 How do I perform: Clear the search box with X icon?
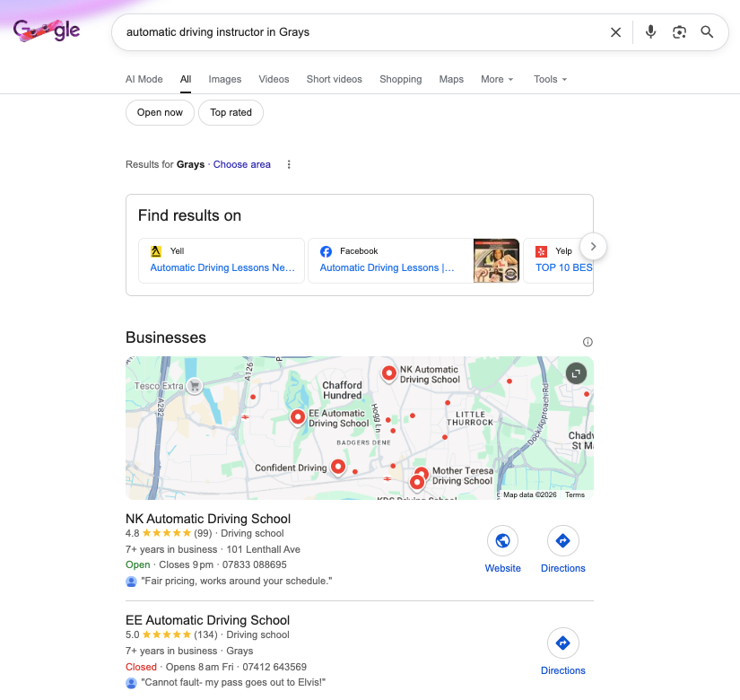(x=615, y=32)
